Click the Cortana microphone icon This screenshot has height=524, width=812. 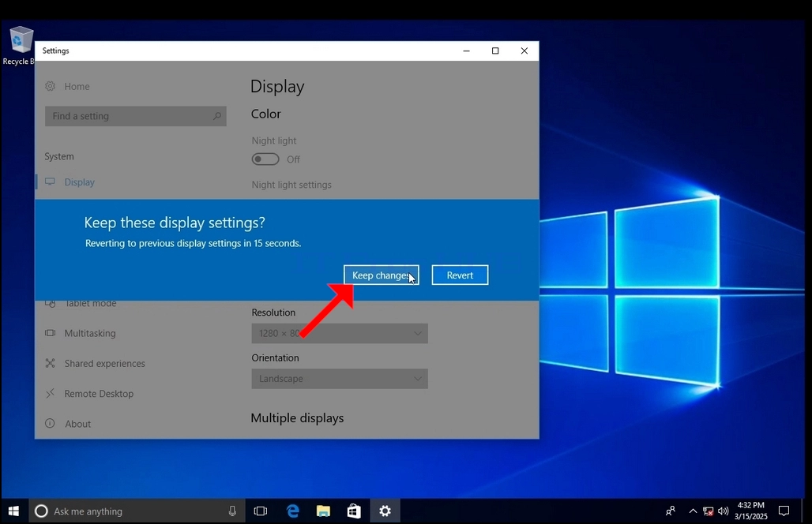pos(232,511)
